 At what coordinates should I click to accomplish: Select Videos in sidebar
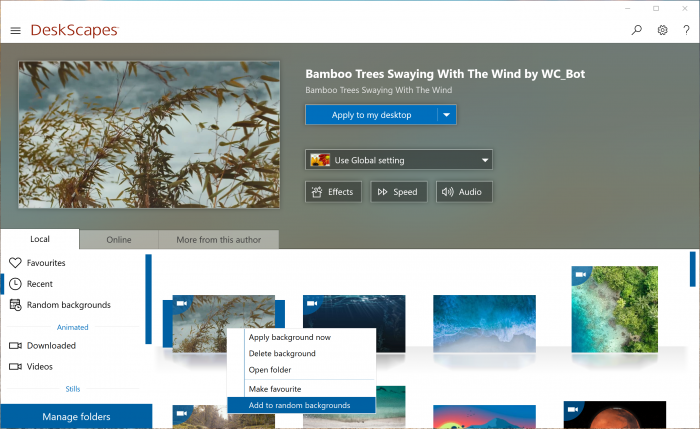(x=40, y=367)
